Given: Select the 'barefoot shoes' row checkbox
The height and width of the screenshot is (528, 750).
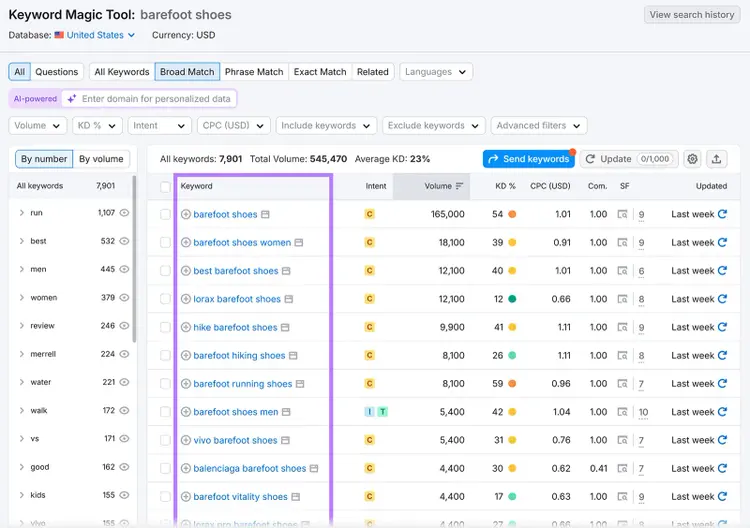Looking at the screenshot, I should (165, 214).
